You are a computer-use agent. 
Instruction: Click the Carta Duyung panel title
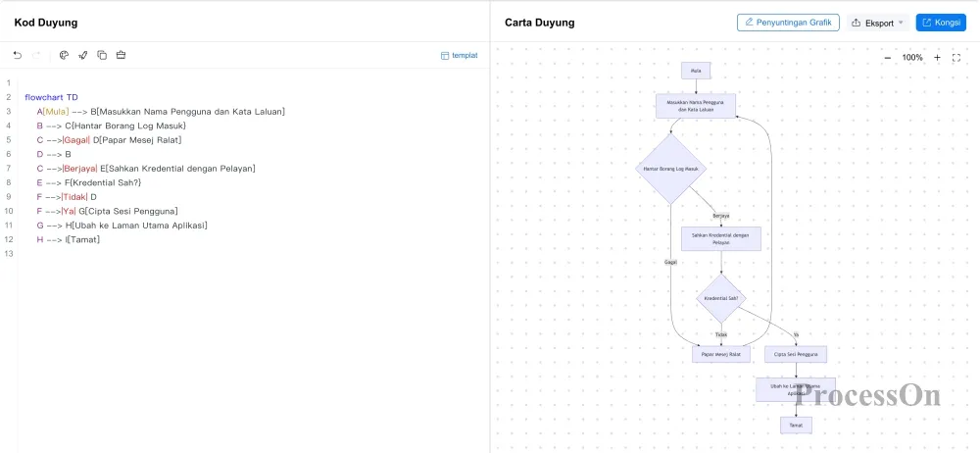click(539, 23)
